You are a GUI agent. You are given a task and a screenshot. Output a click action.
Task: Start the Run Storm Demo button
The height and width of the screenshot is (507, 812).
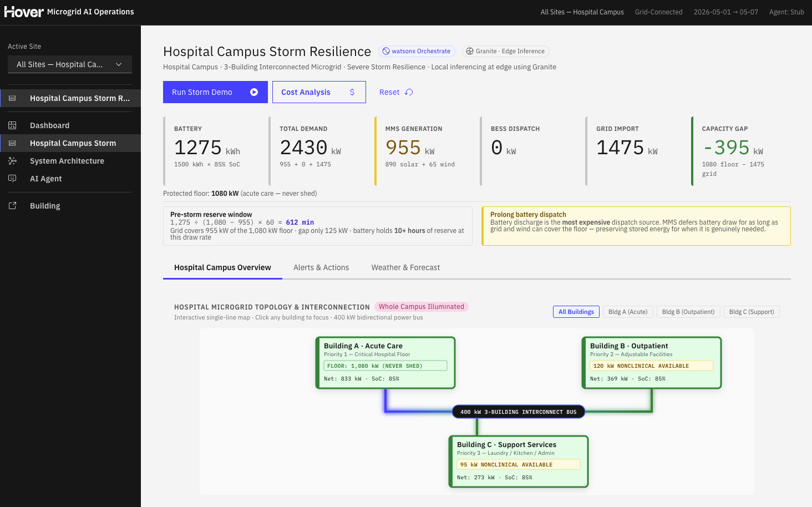pyautogui.click(x=215, y=92)
